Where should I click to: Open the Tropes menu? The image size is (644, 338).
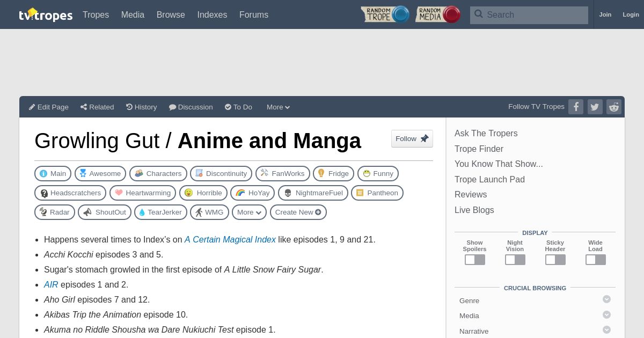[96, 14]
